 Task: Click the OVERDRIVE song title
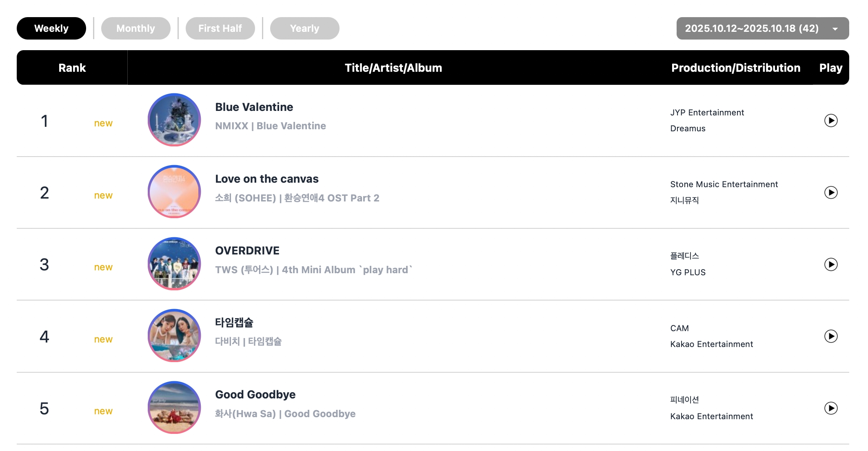click(247, 251)
